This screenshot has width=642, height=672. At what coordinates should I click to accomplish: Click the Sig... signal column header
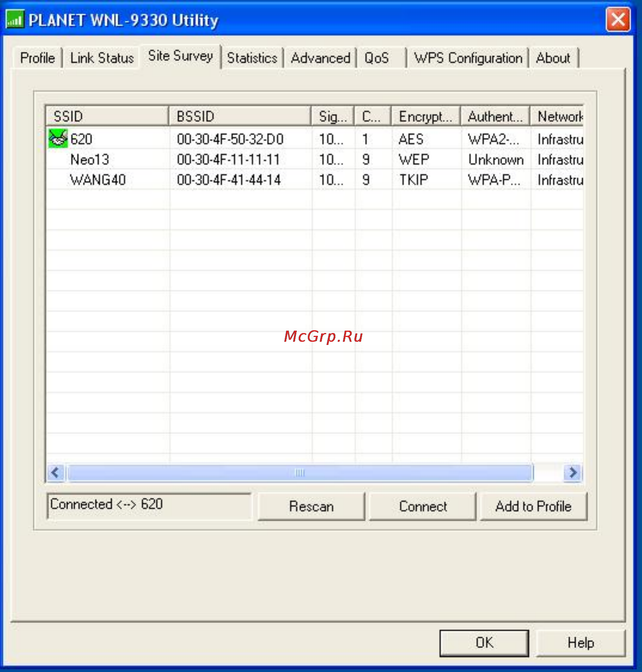tap(333, 116)
